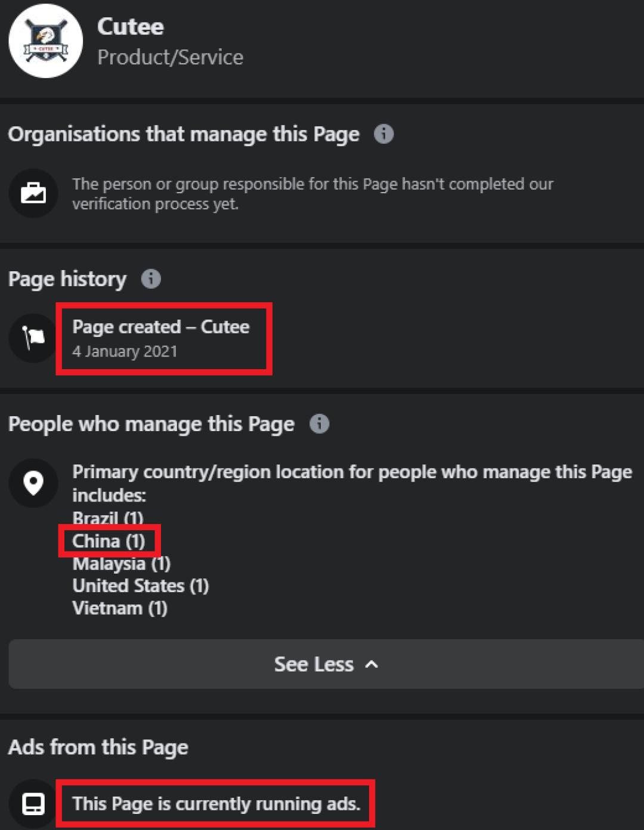Click the Ads from this Page heading

(98, 747)
